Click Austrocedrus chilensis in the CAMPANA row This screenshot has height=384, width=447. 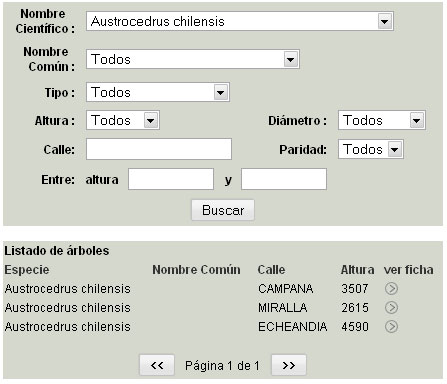point(67,289)
